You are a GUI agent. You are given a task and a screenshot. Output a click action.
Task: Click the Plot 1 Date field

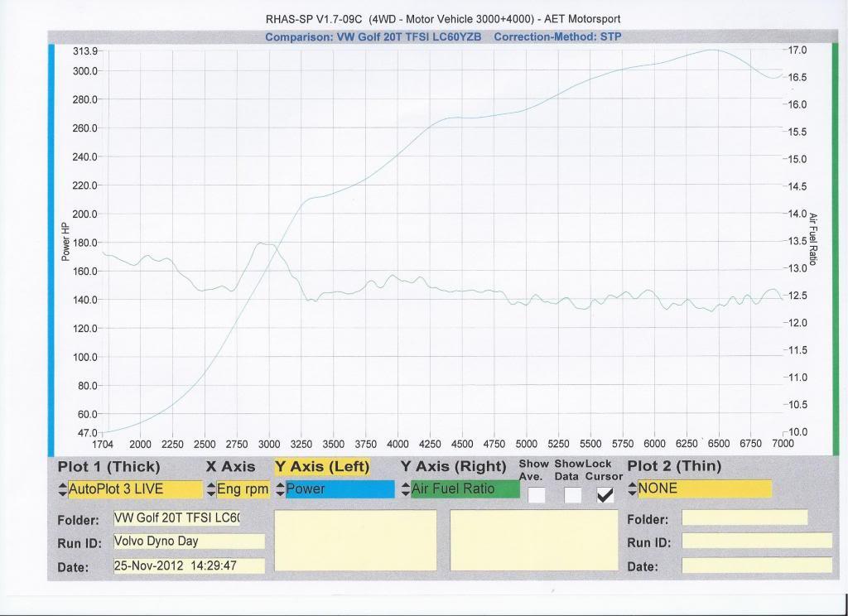coord(188,566)
